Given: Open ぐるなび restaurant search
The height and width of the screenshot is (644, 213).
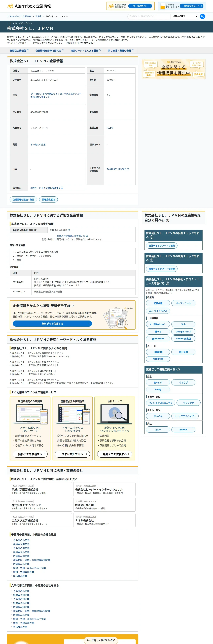Looking at the screenshot, I should pyautogui.click(x=183, y=382).
